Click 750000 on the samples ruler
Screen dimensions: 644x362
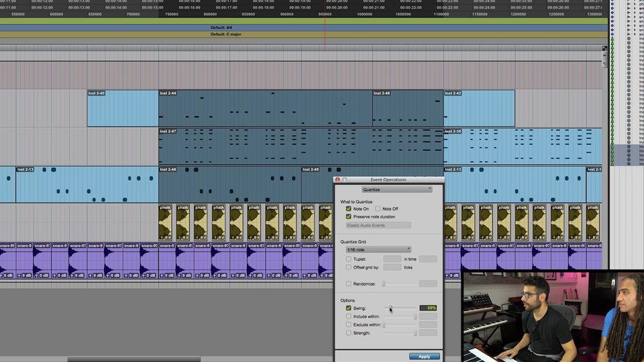[172, 14]
